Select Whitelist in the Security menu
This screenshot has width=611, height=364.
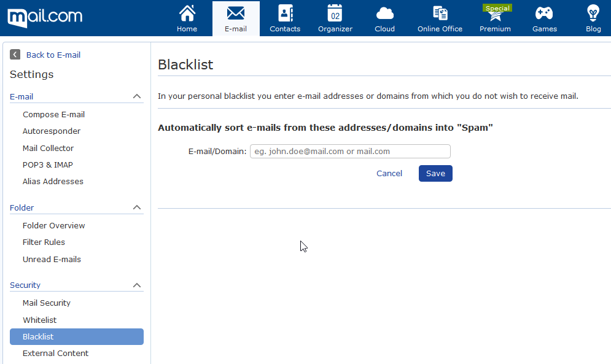pos(40,320)
